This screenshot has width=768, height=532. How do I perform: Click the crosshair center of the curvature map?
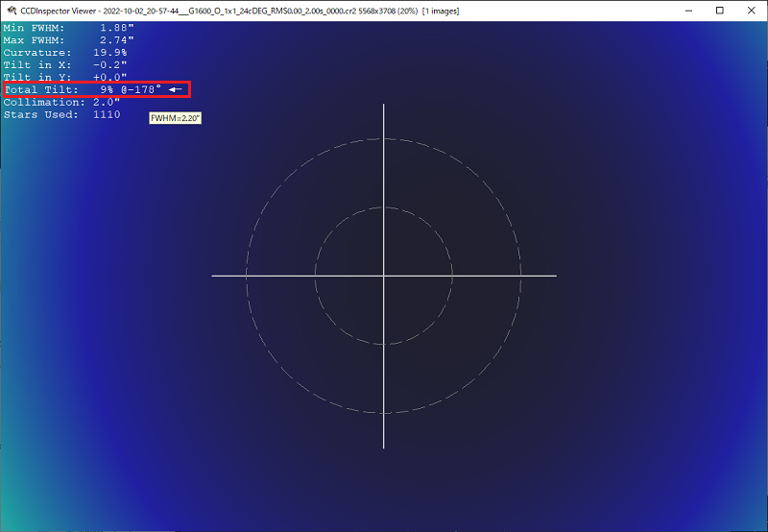pyautogui.click(x=383, y=276)
